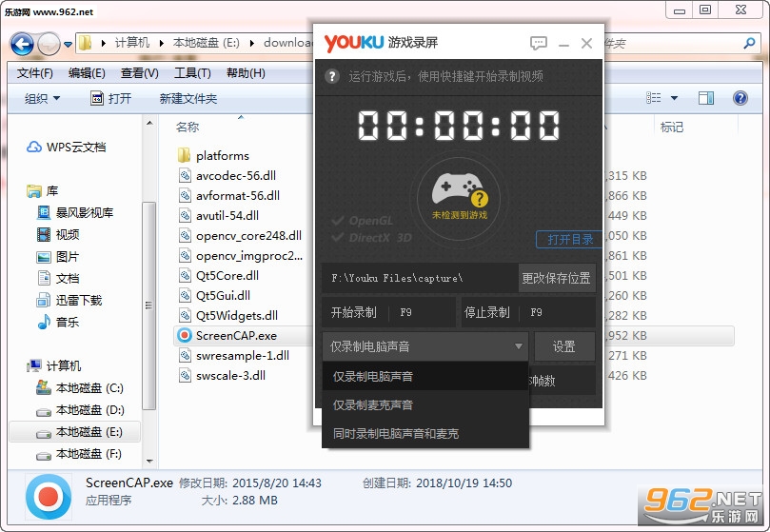Select the swscale-3.dll file
Image resolution: width=770 pixels, height=532 pixels.
222,375
